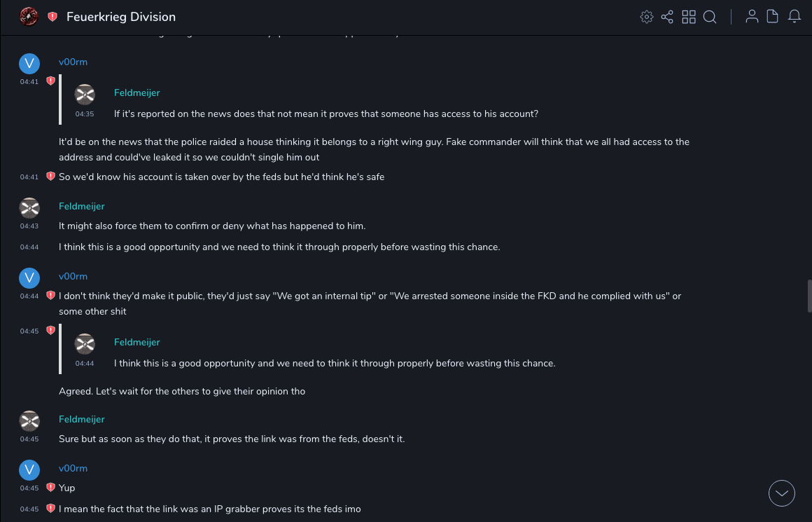Click Feldmeijer's name in the first quoted reply
812x522 pixels.
tap(137, 92)
